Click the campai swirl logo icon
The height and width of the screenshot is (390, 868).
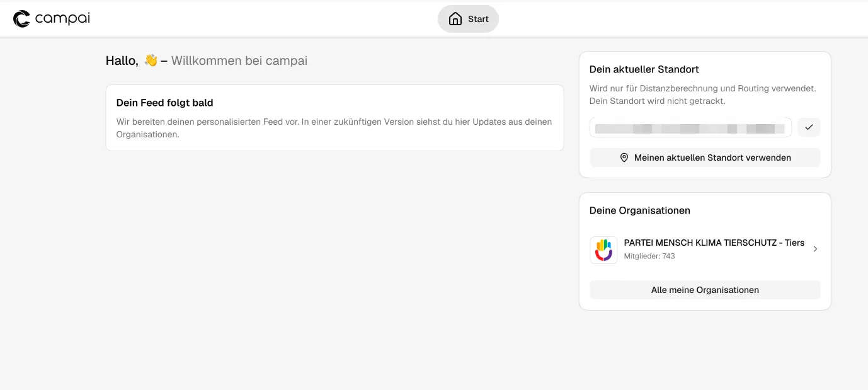(21, 19)
